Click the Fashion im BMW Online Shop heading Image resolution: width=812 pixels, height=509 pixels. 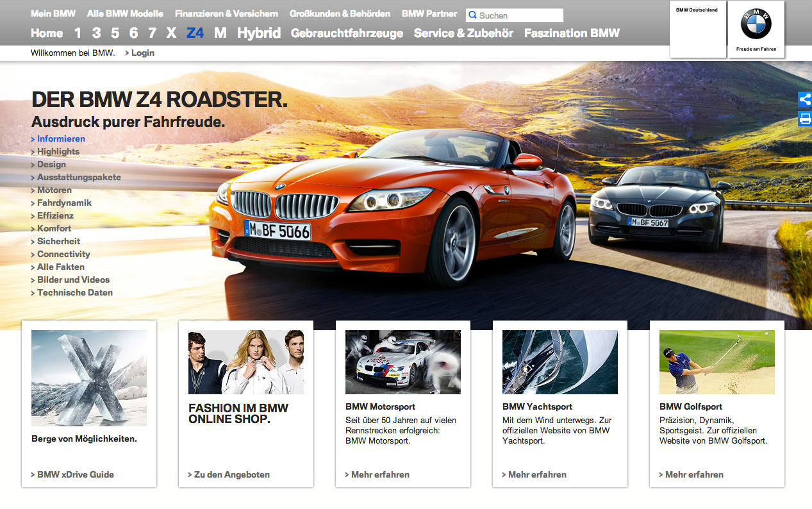[238, 413]
